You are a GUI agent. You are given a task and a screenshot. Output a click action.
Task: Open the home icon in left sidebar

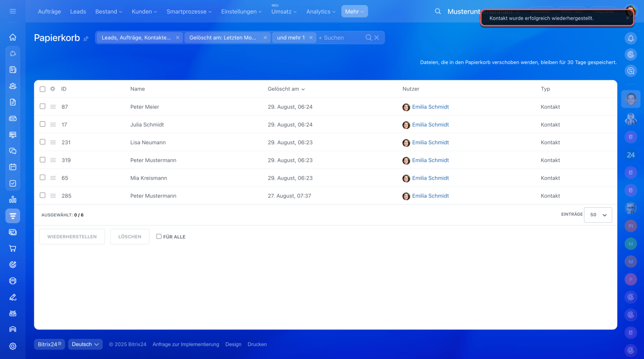[x=13, y=37]
